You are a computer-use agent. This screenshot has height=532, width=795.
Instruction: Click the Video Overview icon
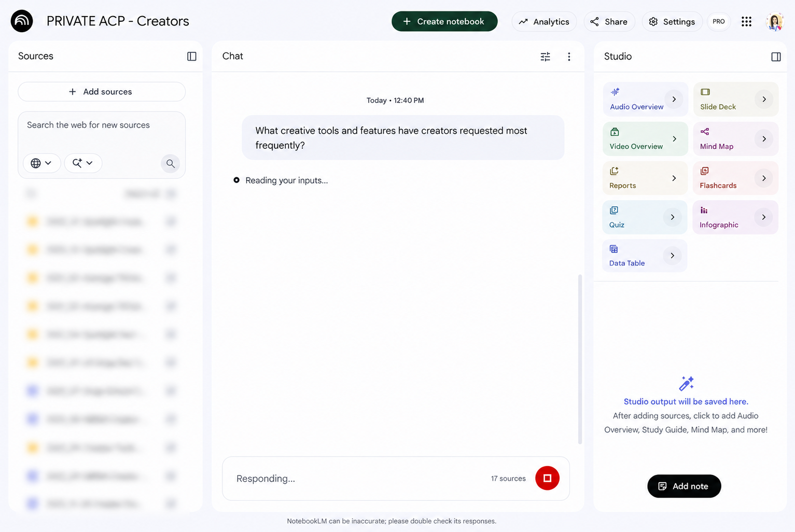pos(615,132)
